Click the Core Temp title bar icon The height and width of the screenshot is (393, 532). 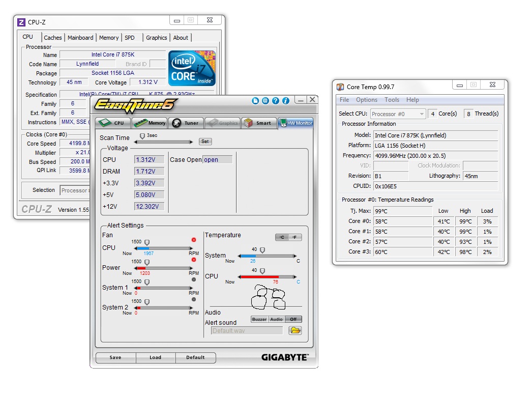340,87
